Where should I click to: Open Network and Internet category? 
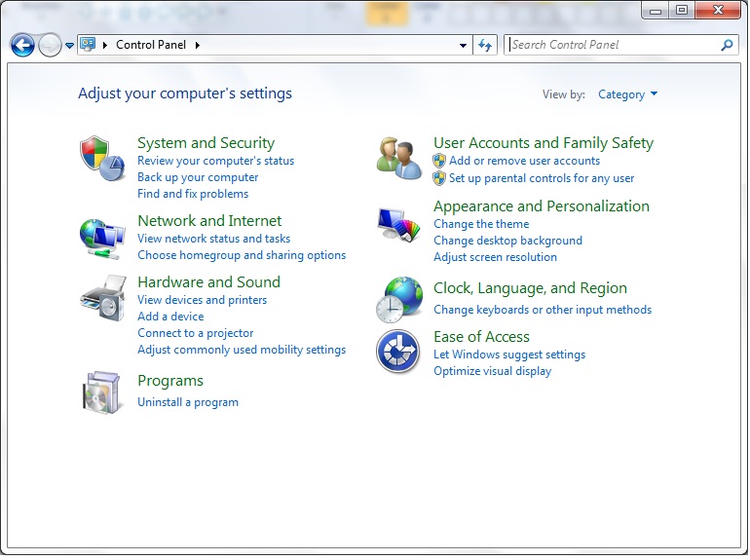pyautogui.click(x=209, y=220)
